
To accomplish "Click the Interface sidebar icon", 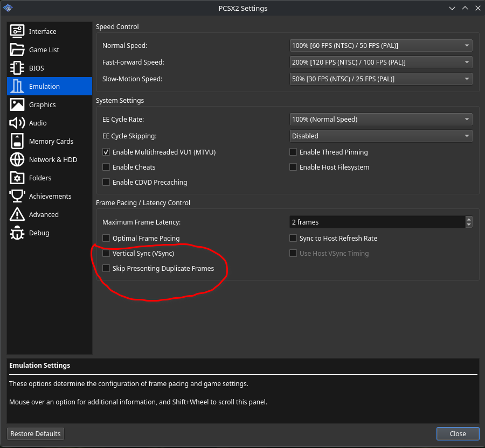I will [x=17, y=31].
